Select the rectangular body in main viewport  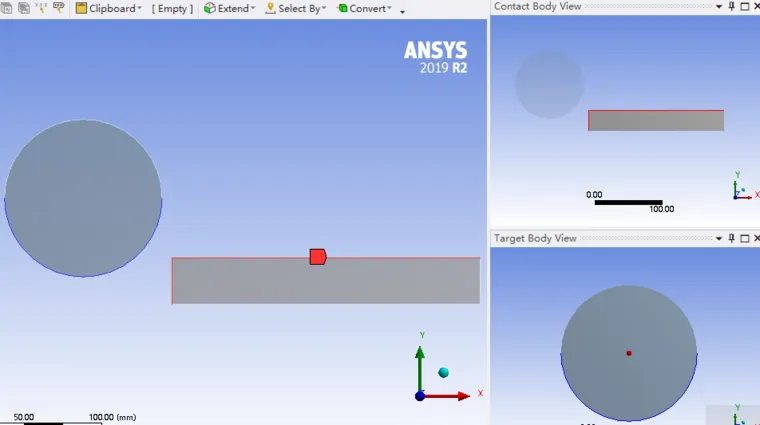[x=326, y=281]
